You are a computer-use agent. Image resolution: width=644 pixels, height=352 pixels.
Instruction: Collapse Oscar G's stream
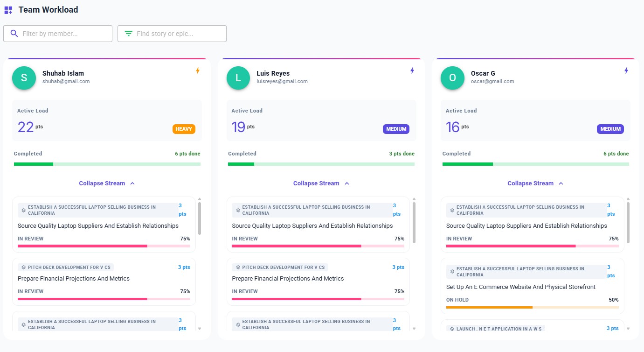click(535, 183)
